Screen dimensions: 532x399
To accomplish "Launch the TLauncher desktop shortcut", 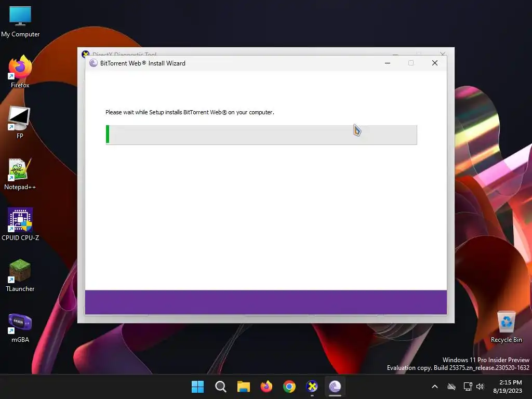I will point(20,275).
